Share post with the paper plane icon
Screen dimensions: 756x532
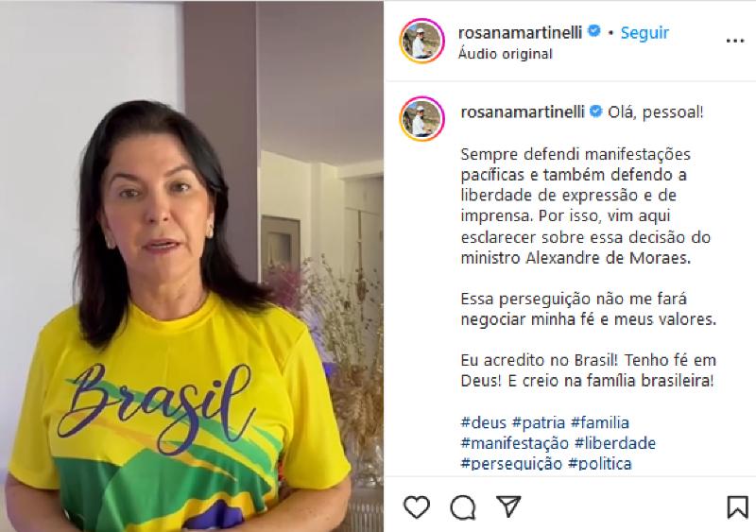point(508,506)
